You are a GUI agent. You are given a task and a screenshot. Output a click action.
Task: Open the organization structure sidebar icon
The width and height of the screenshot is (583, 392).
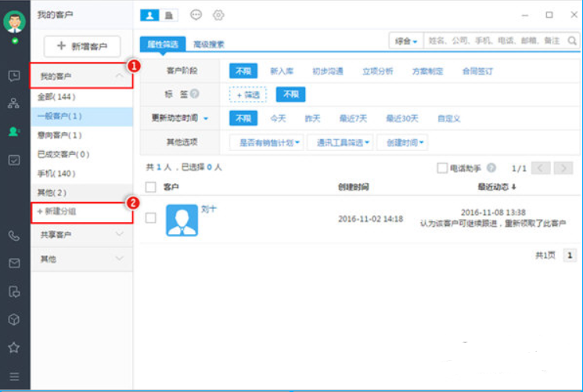pyautogui.click(x=14, y=103)
